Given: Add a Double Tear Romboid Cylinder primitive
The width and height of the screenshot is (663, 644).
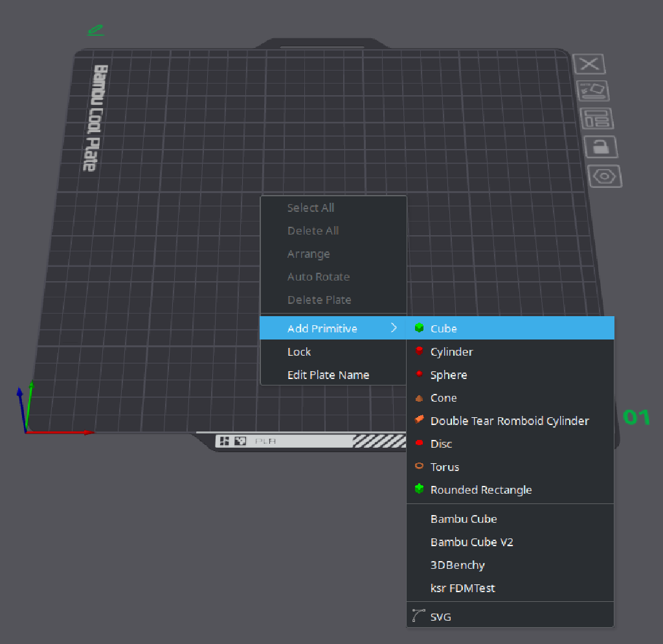Looking at the screenshot, I should coord(510,420).
